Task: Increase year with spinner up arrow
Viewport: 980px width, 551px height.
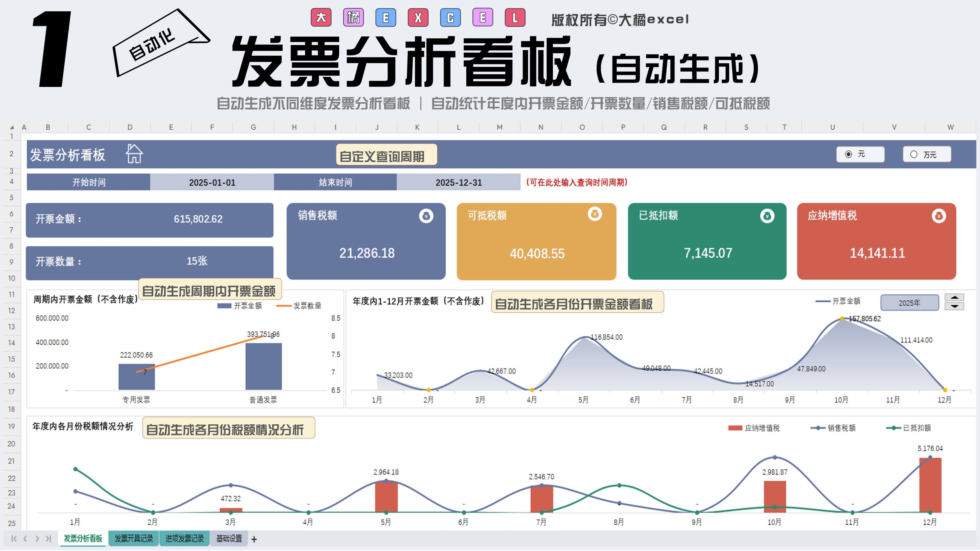Action: 954,298
